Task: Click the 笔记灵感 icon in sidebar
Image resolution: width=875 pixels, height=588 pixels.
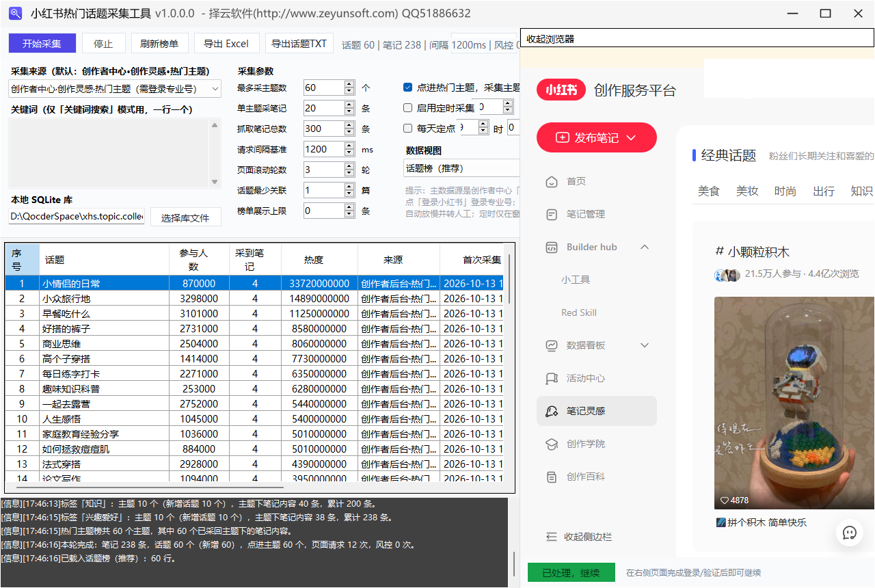Action: (552, 411)
